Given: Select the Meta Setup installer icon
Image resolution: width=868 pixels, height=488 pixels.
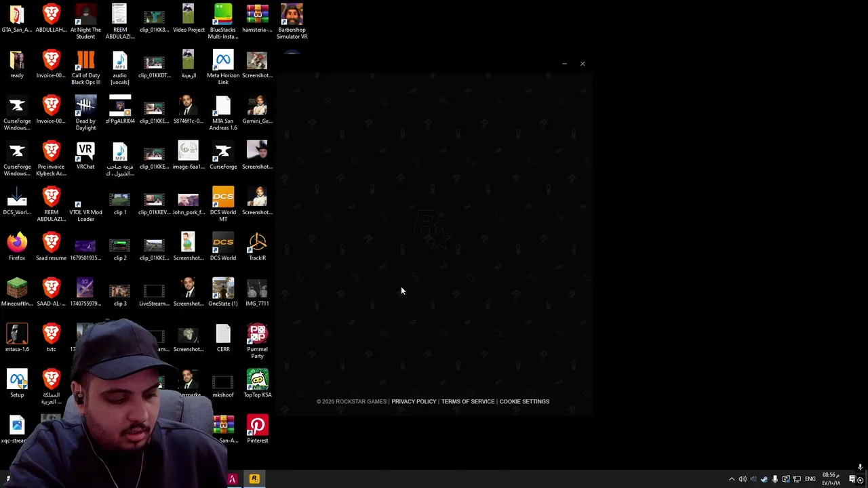Looking at the screenshot, I should pos(17,382).
